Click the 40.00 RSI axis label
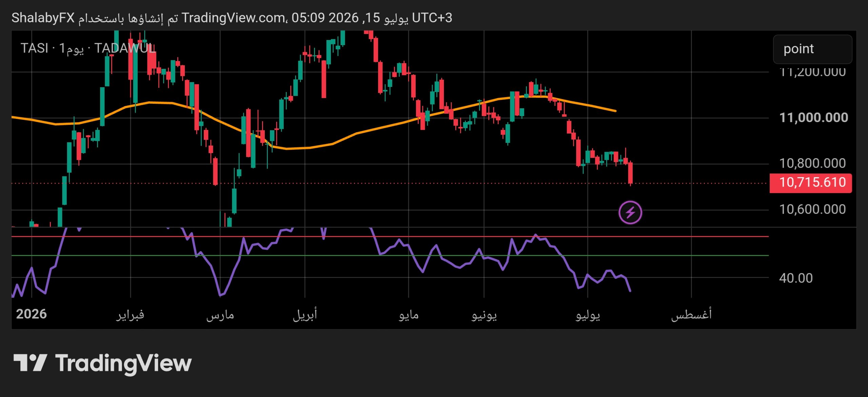 796,278
